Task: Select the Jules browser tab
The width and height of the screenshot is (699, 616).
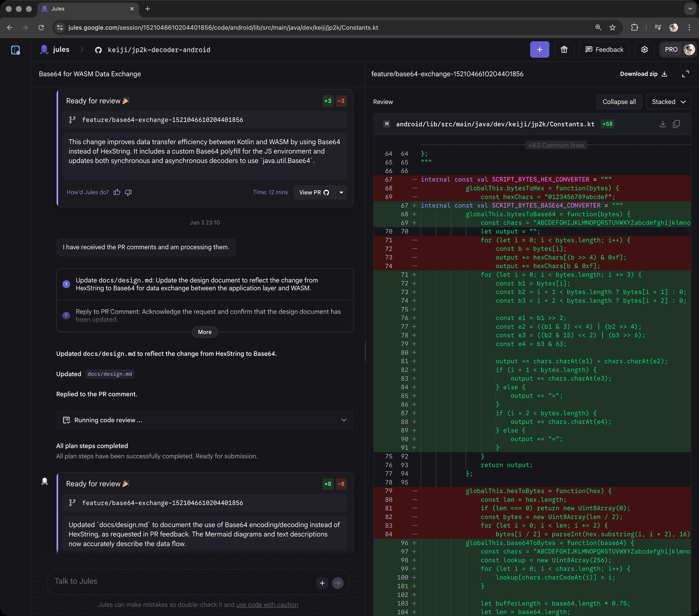Action: [68, 9]
